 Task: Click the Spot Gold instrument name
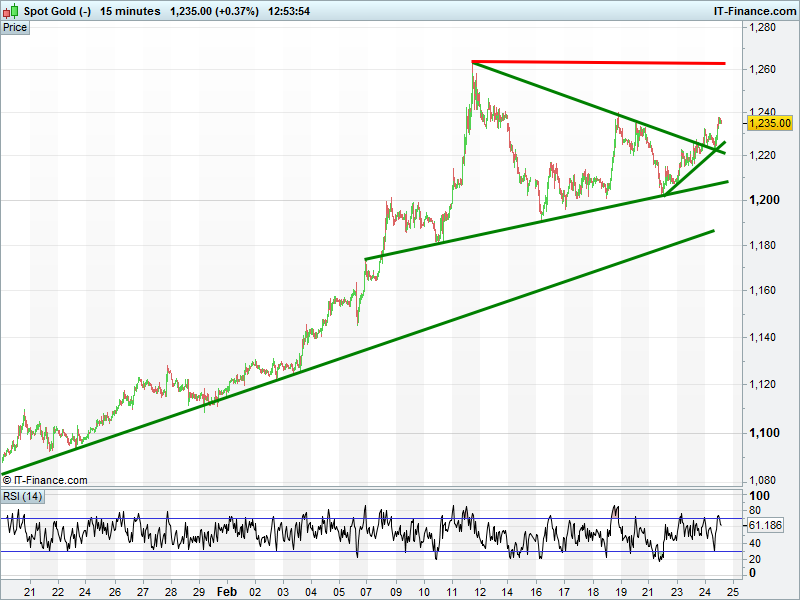pyautogui.click(x=58, y=11)
